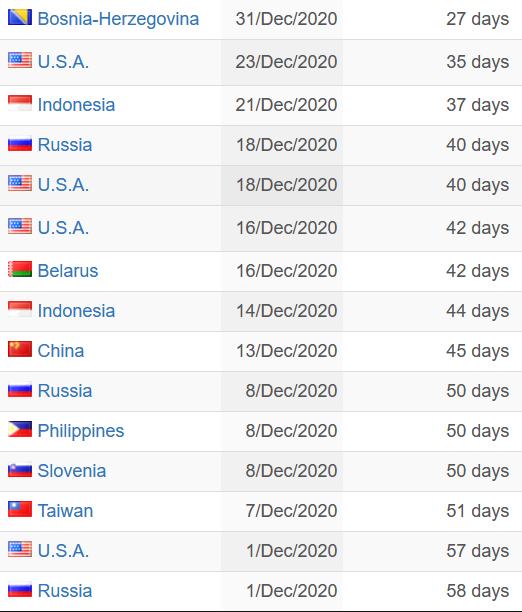Open the Bosnia-Herzegovina link
Image resolution: width=522 pixels, height=612 pixels.
[118, 19]
